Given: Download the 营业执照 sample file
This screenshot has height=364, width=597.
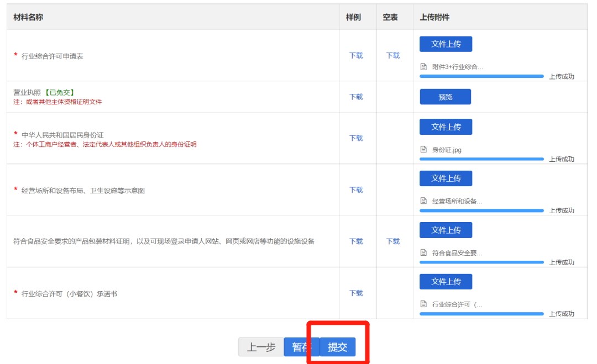Looking at the screenshot, I should pyautogui.click(x=356, y=97).
